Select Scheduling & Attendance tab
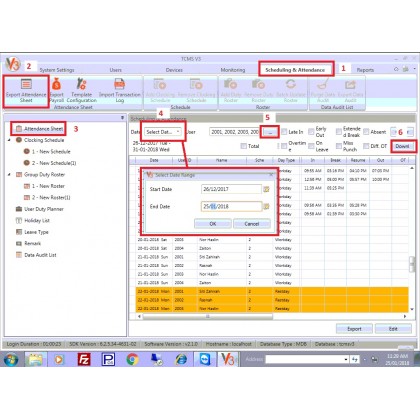The image size is (420, 420). [295, 70]
